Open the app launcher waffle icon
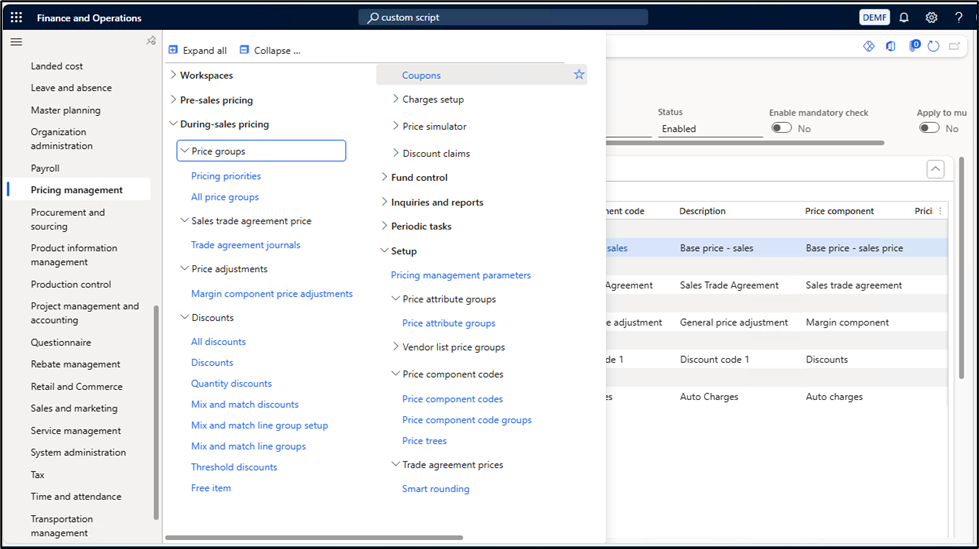Screen dimensions: 979x549 coord(16,17)
